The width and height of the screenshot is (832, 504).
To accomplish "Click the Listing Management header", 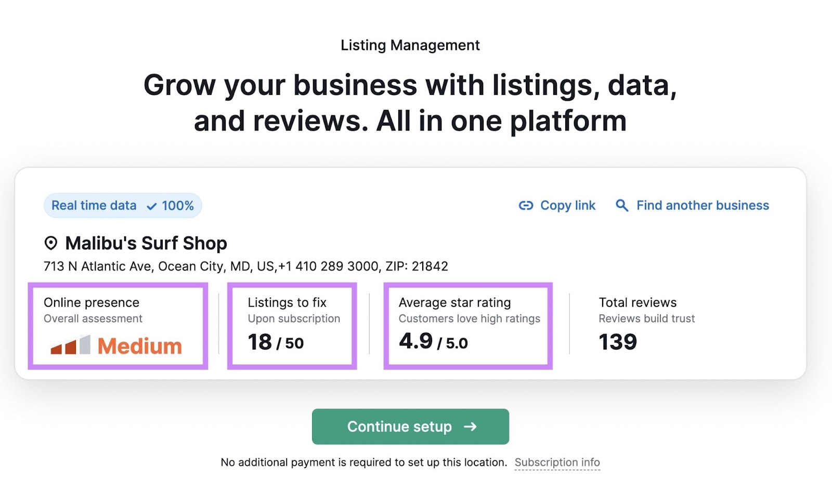I will [410, 45].
